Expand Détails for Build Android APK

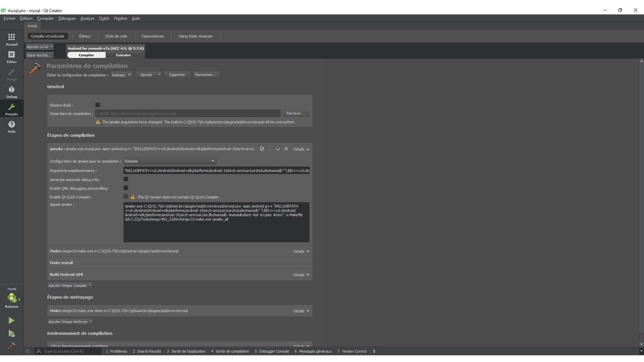(301, 275)
